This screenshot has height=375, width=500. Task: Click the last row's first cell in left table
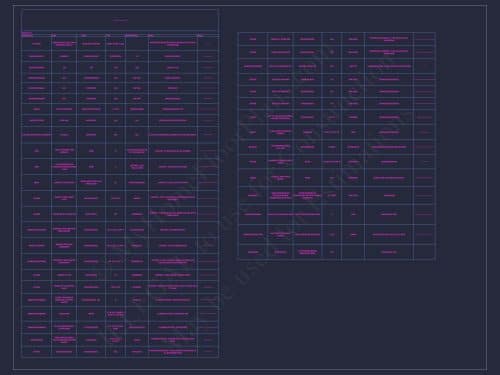coord(36,352)
